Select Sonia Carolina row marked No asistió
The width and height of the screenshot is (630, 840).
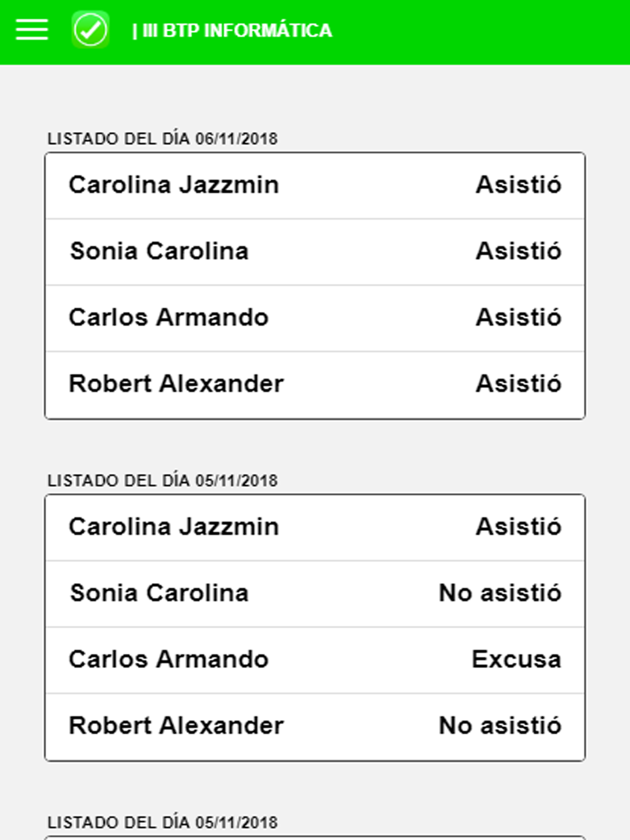tap(315, 593)
